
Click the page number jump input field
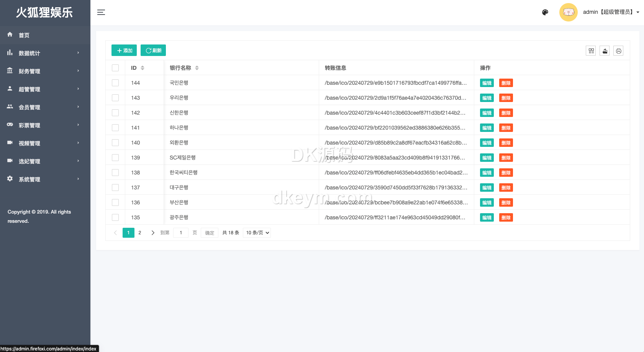[x=181, y=233]
